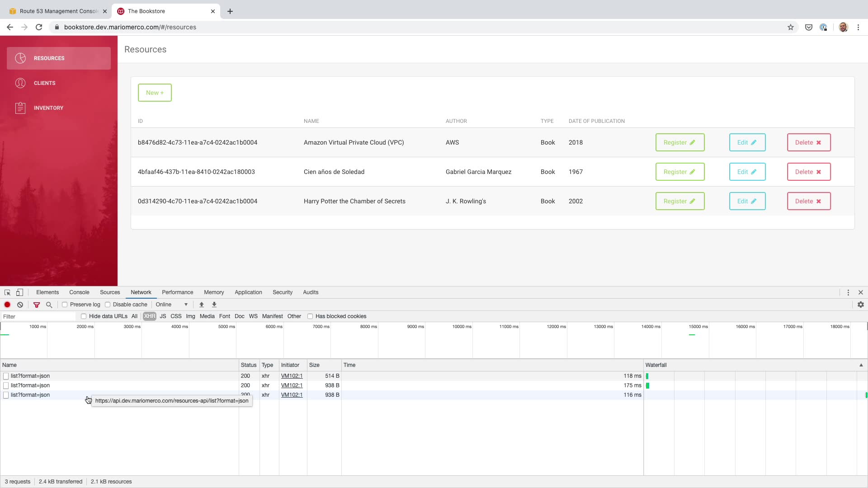
Task: Click the DevTools inspect element icon
Action: tap(7, 292)
